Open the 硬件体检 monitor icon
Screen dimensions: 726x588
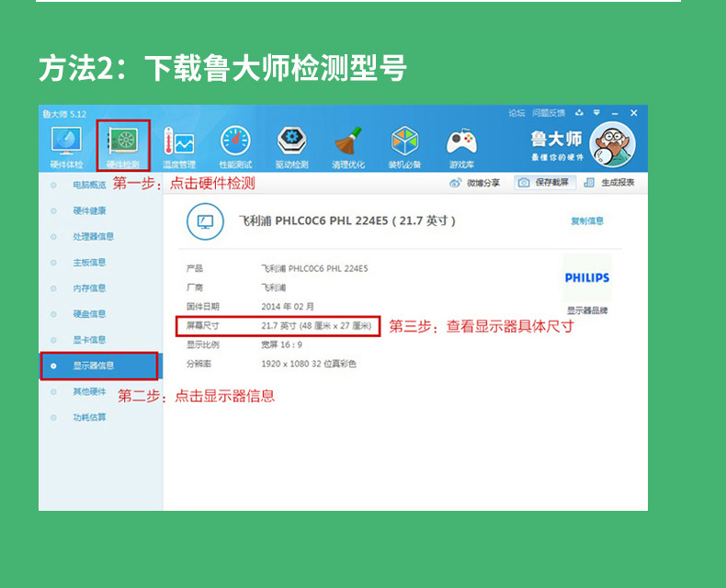coord(66,141)
